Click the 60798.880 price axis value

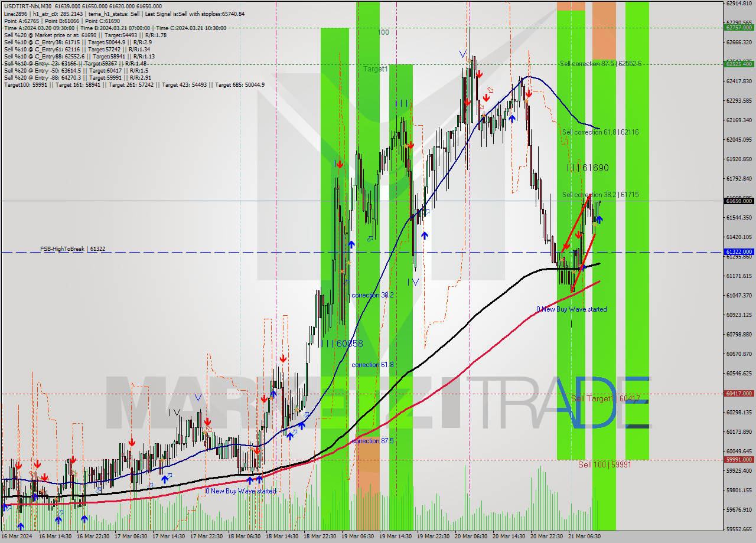pyautogui.click(x=739, y=335)
